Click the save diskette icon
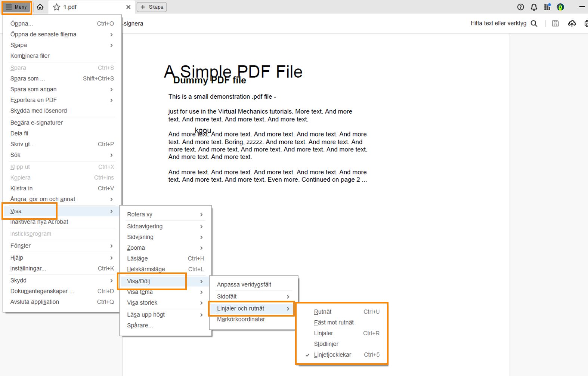 (x=555, y=24)
